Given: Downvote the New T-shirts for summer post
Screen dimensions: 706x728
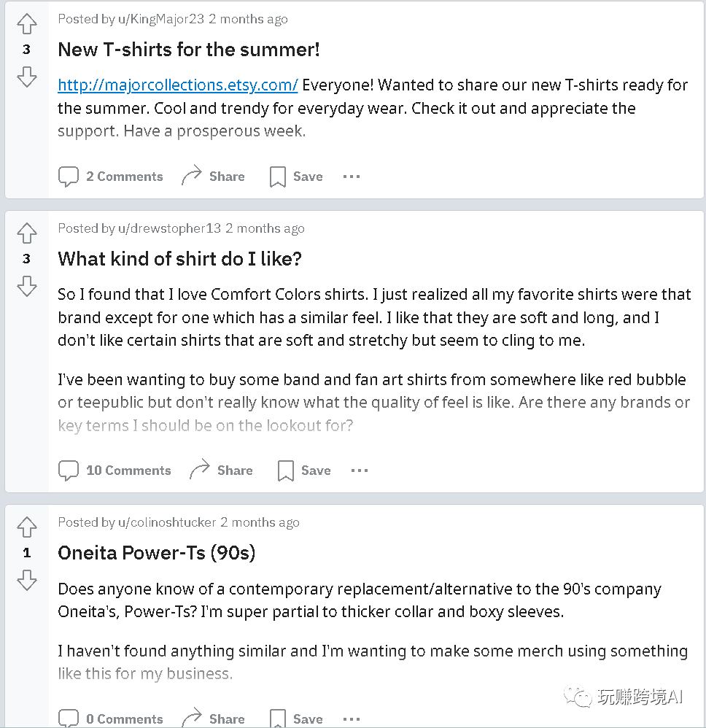Looking at the screenshot, I should 27,76.
